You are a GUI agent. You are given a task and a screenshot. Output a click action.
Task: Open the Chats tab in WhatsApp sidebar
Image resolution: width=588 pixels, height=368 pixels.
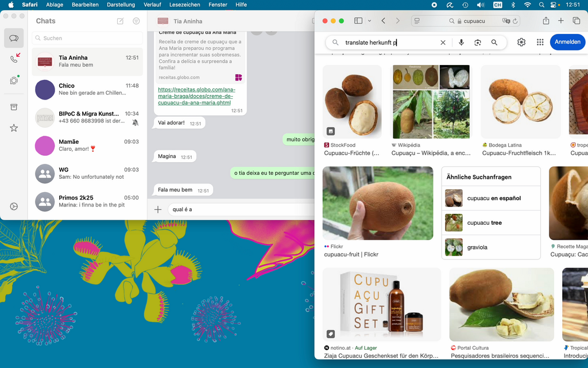14,38
